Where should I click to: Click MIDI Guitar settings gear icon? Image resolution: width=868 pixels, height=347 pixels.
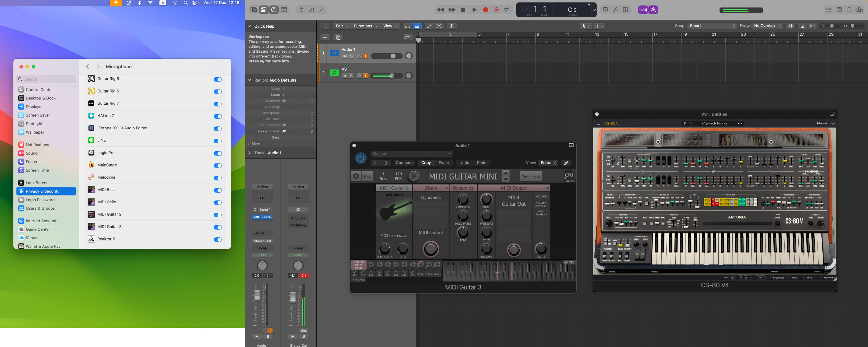pos(356,176)
